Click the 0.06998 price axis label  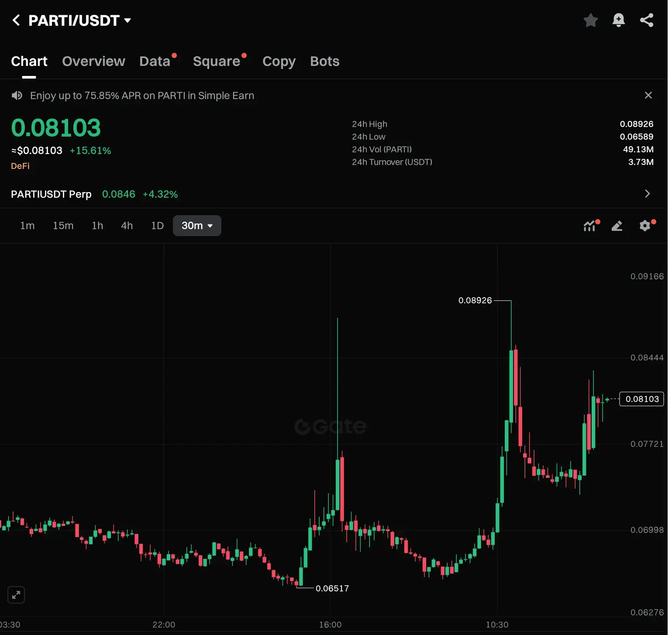point(647,530)
